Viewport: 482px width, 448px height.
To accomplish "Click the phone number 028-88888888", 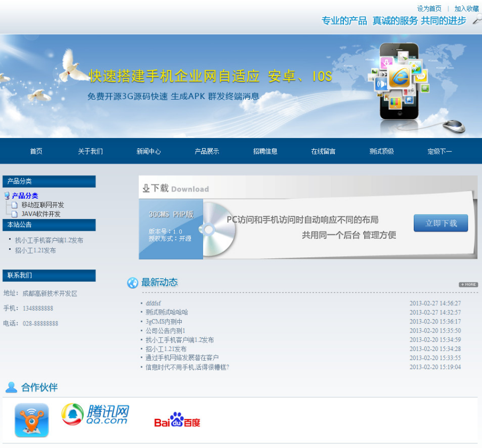I will pyautogui.click(x=41, y=323).
